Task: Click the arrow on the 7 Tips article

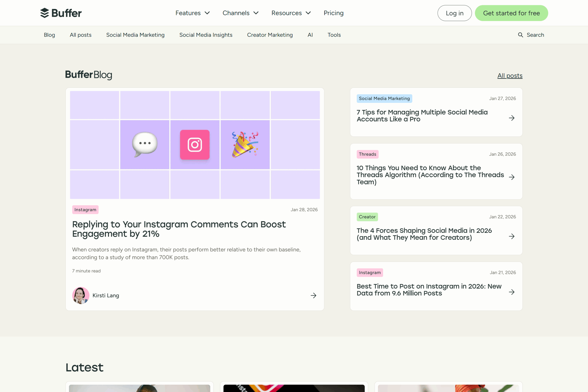Action: (512, 118)
